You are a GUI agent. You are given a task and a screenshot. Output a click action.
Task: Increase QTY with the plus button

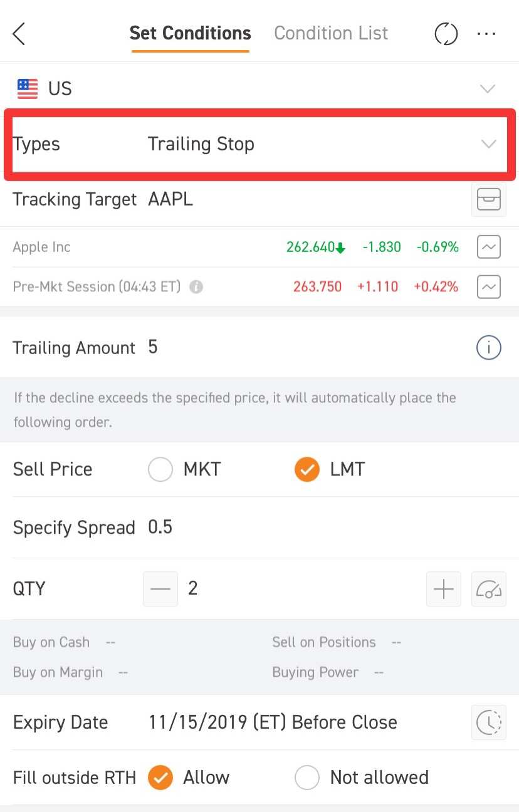pyautogui.click(x=443, y=589)
